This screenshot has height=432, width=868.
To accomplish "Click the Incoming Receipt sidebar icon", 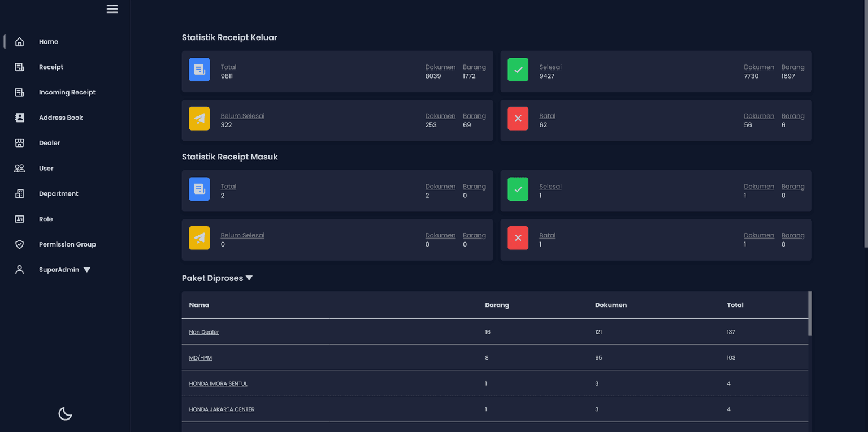I will click(19, 92).
